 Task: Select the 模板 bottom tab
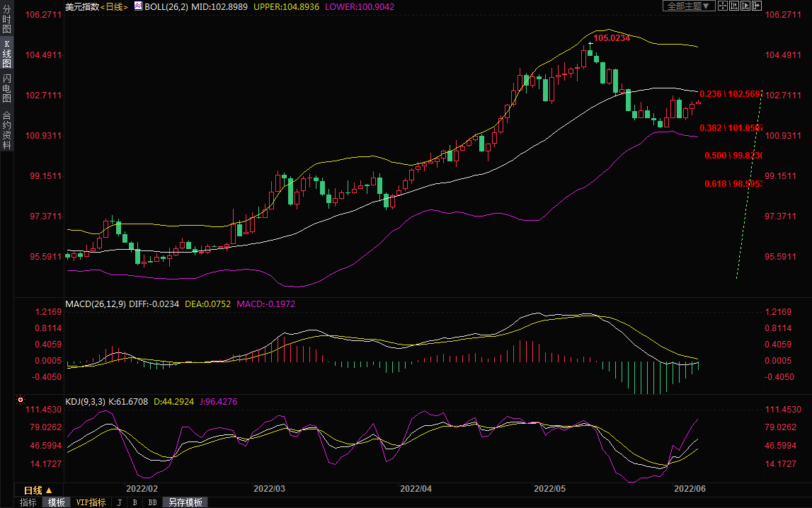tap(57, 502)
